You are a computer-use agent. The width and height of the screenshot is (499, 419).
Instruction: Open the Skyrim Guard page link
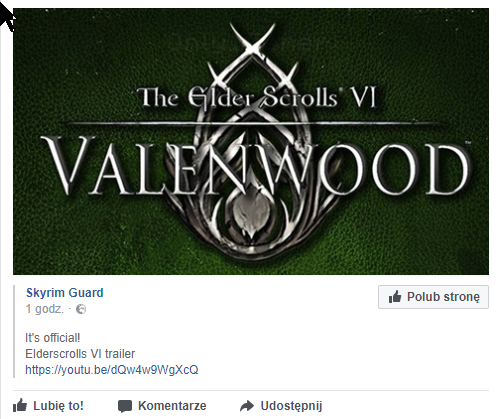pos(65,293)
